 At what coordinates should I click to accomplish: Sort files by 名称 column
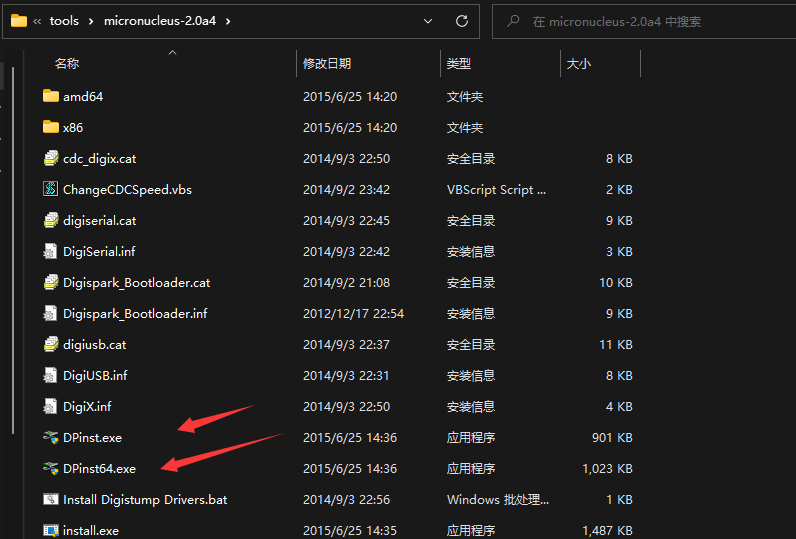pos(67,63)
